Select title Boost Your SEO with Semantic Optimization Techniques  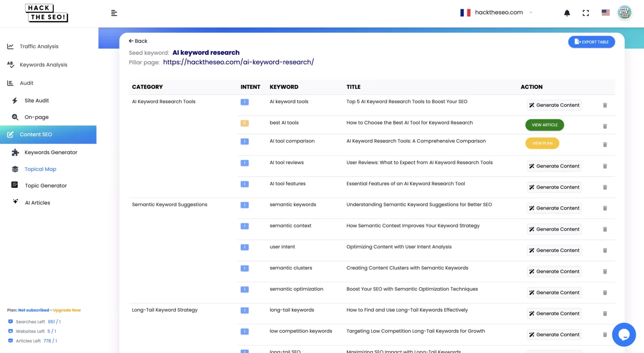coord(412,289)
